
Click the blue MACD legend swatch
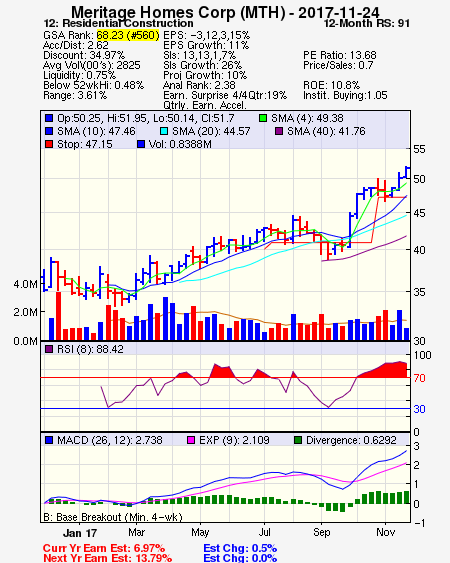coord(49,440)
